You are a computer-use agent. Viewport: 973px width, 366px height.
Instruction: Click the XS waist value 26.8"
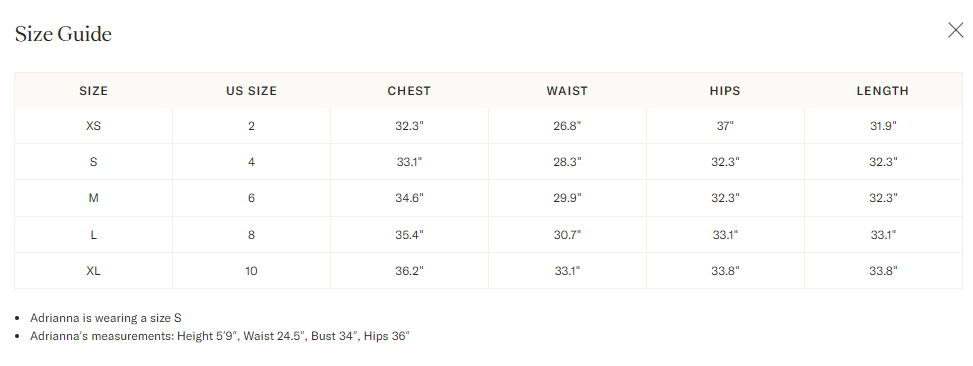pyautogui.click(x=567, y=126)
